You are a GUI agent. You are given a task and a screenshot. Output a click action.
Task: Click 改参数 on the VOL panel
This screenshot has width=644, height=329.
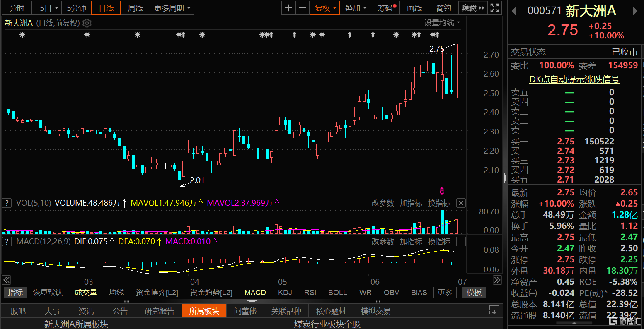(x=383, y=203)
